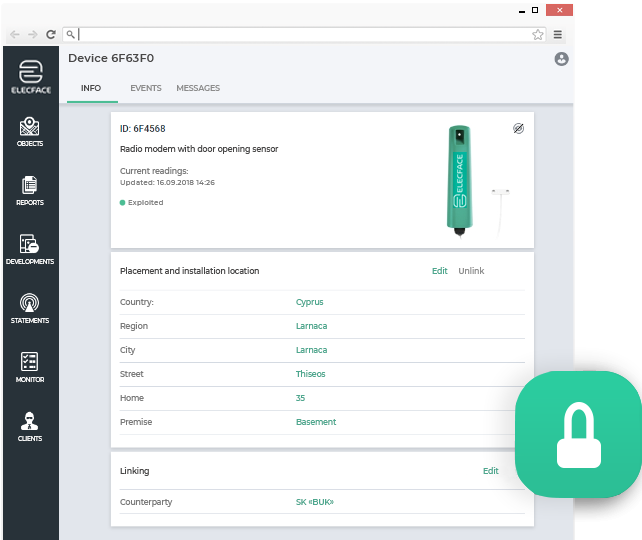The width and height of the screenshot is (642, 540).
Task: Close the browser window
Action: [559, 10]
